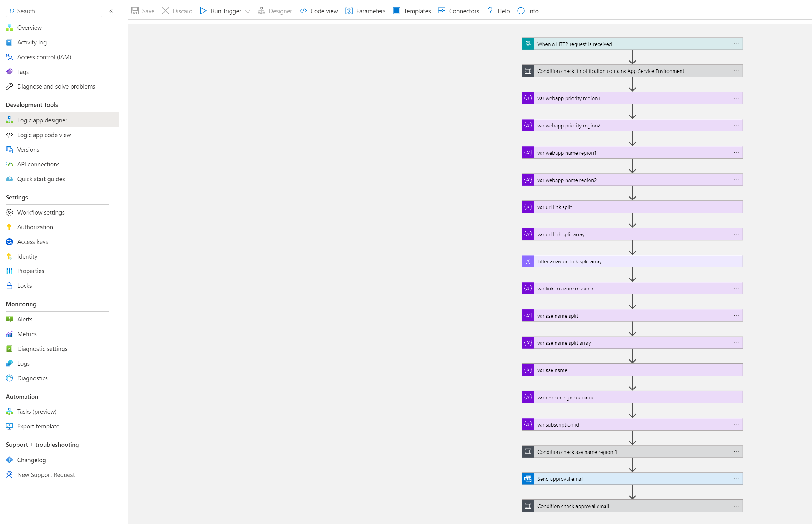812x524 pixels.
Task: Click New Support Request
Action: (46, 474)
